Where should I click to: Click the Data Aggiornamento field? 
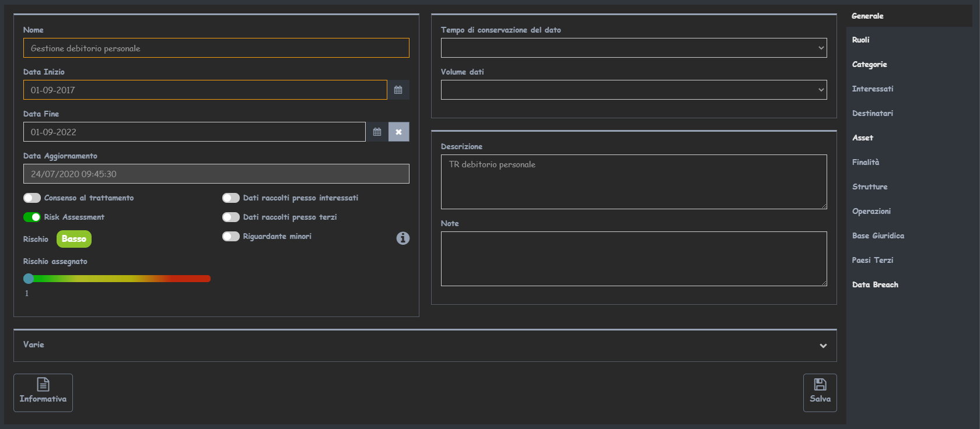216,174
